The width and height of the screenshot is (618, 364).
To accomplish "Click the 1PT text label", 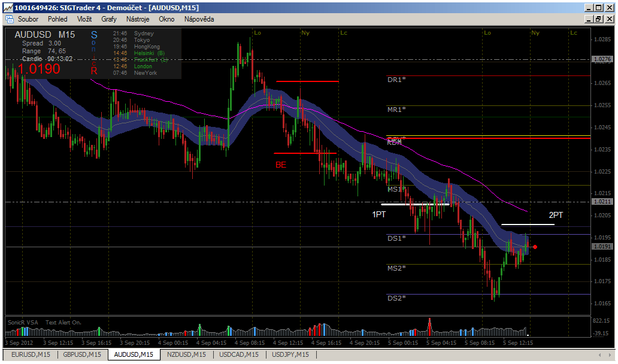I will 378,215.
